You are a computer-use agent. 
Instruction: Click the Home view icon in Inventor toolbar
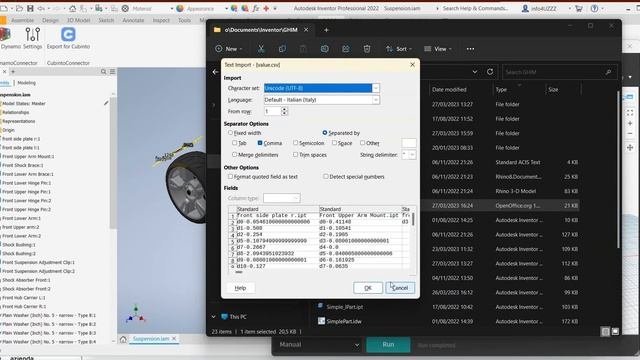point(72,8)
